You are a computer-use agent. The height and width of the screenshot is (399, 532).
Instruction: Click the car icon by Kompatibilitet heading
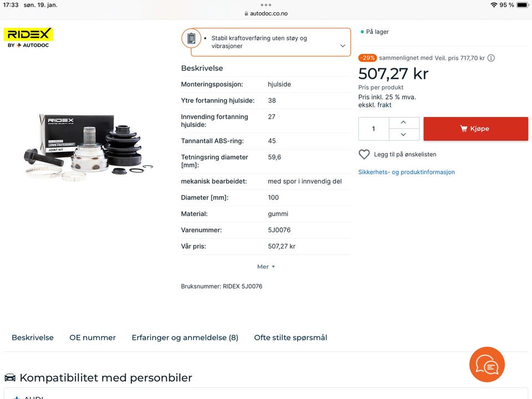[10, 377]
